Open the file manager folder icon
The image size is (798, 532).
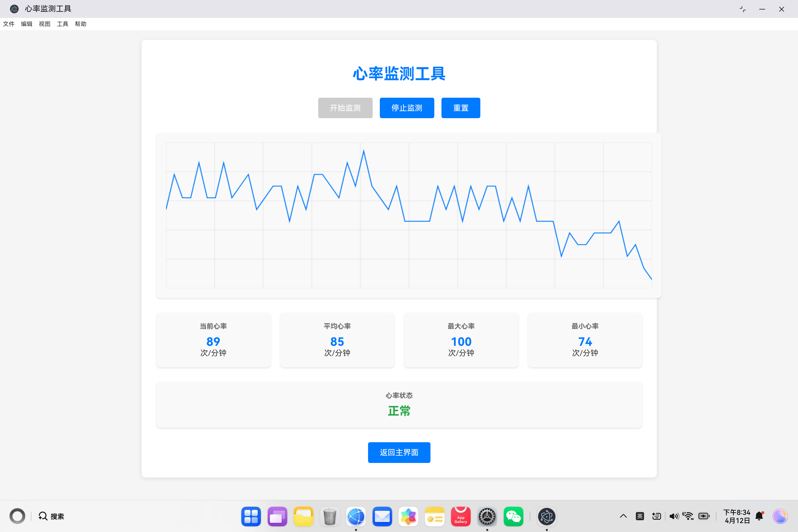(x=303, y=516)
